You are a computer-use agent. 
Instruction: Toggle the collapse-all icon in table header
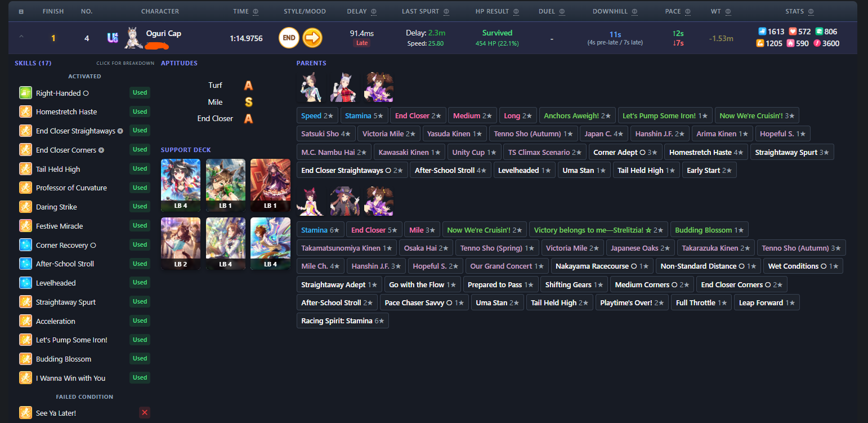[x=21, y=12]
